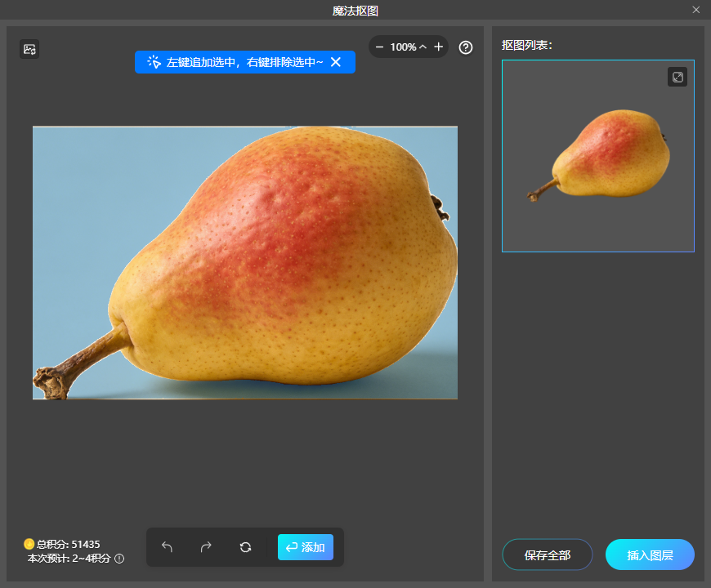Viewport: 711px width, 588px height.
Task: Click the replace image icon
Action: tap(29, 49)
